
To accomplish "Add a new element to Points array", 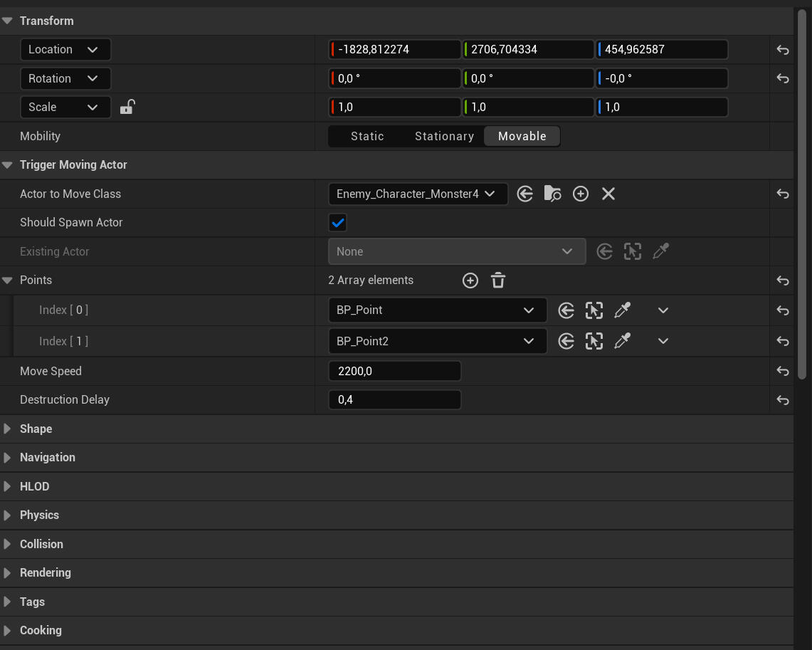I will click(x=470, y=281).
